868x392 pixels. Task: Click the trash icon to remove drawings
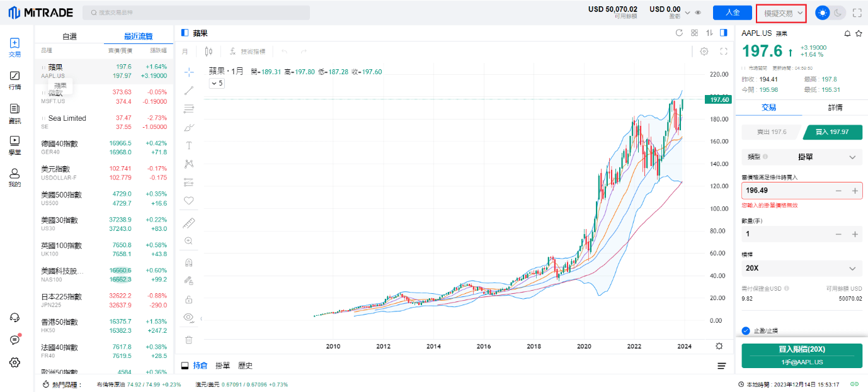point(188,340)
